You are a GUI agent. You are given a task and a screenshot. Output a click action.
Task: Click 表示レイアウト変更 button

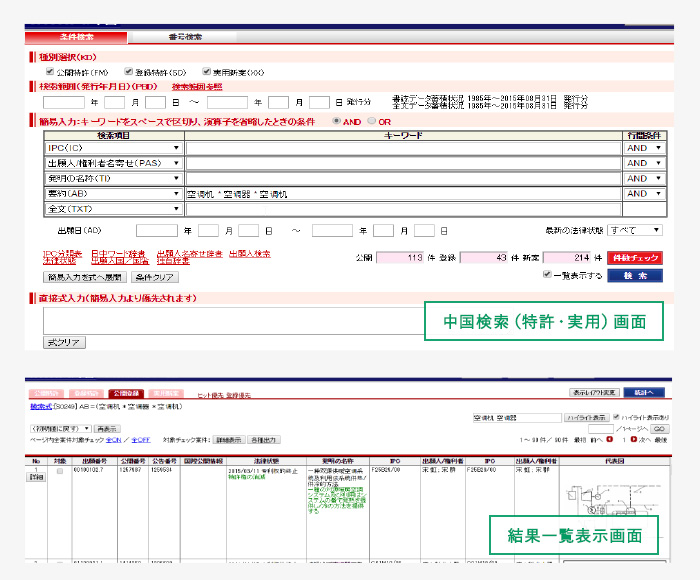[594, 392]
